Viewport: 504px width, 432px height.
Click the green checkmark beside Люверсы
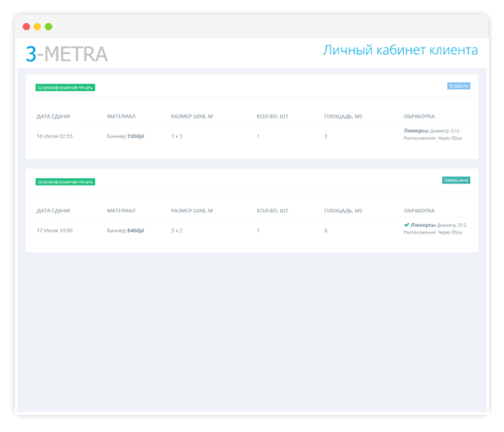coord(406,225)
